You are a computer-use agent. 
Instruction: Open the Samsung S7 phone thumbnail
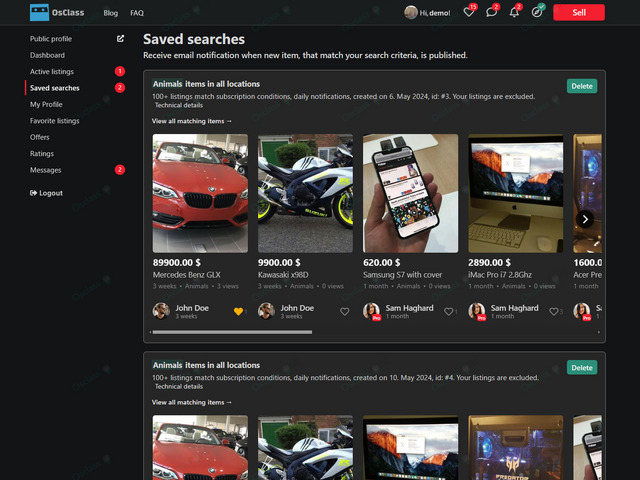[x=411, y=193]
